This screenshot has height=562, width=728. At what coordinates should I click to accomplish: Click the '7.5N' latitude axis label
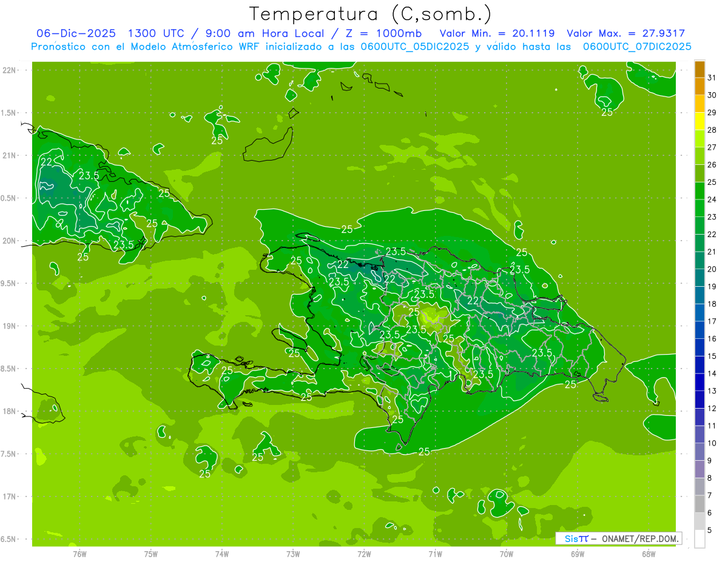(x=8, y=454)
